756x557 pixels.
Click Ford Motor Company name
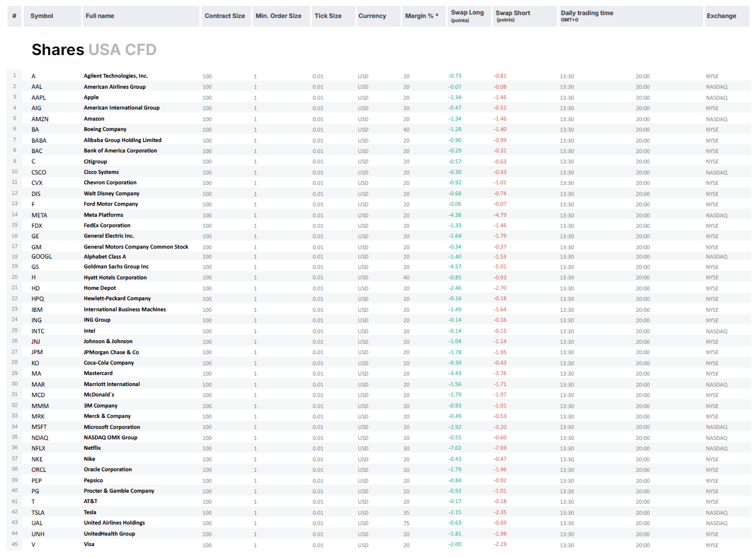[111, 204]
